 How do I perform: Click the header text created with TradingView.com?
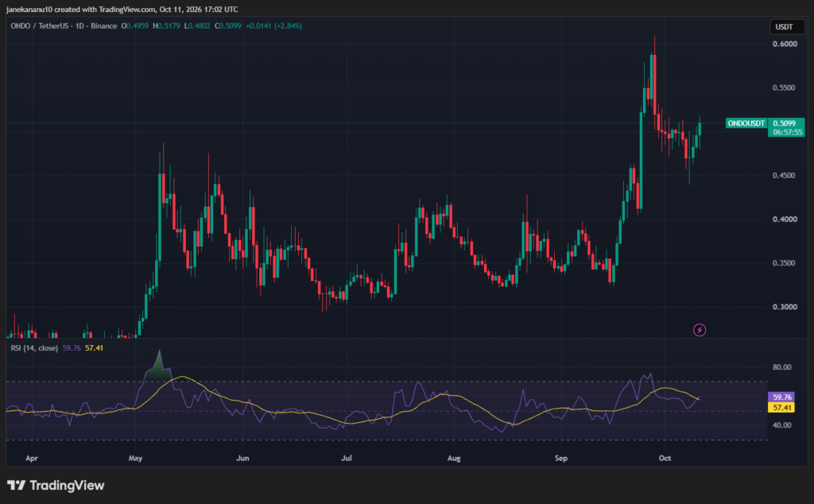pos(105,10)
